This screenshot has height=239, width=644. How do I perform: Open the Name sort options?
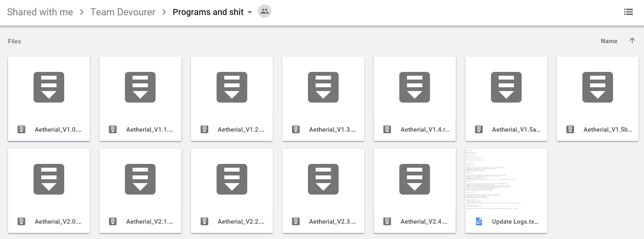click(x=609, y=41)
